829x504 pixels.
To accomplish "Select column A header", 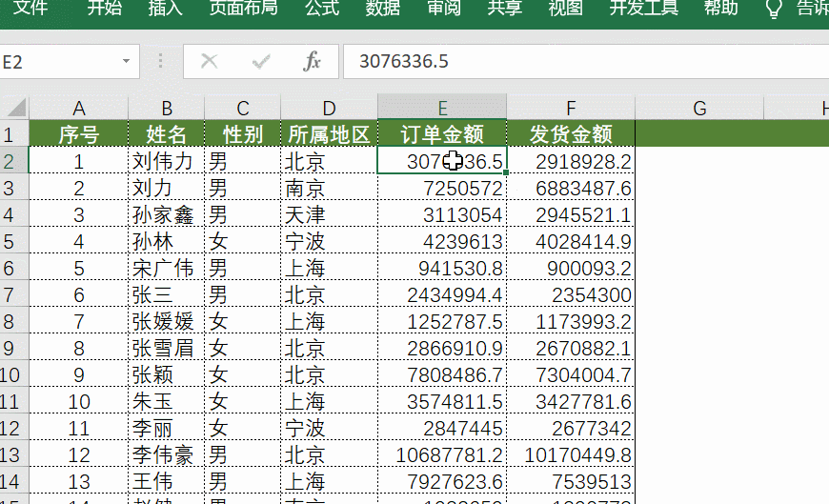I will (x=79, y=108).
